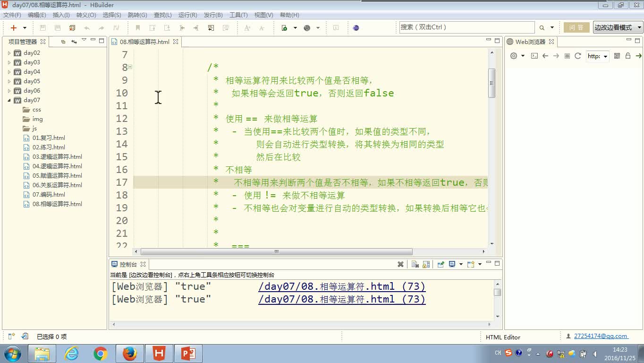This screenshot has width=644, height=363.
Task: Open the 编辑(E) menu
Action: click(37, 15)
